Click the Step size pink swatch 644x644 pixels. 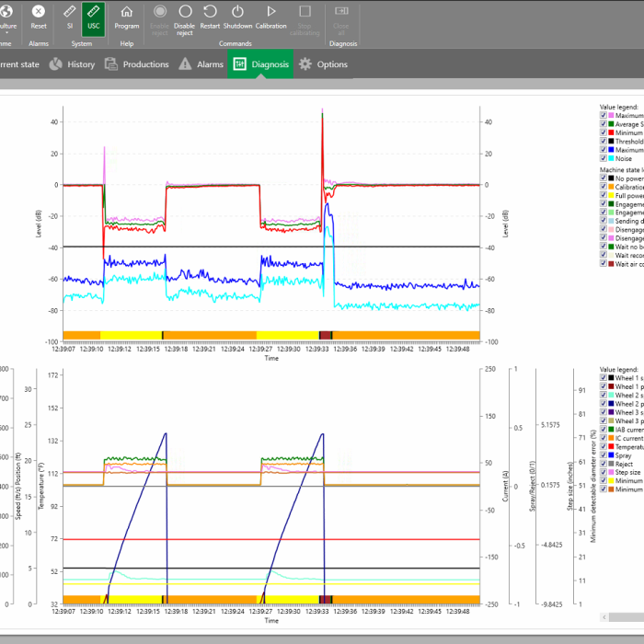click(611, 472)
